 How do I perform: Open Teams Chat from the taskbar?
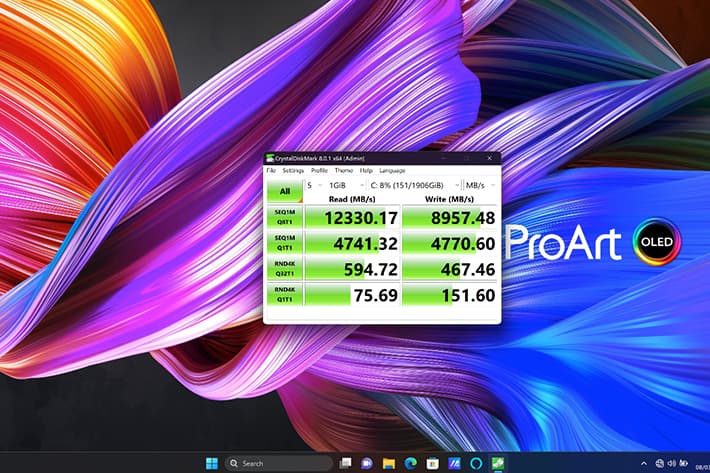click(x=367, y=463)
